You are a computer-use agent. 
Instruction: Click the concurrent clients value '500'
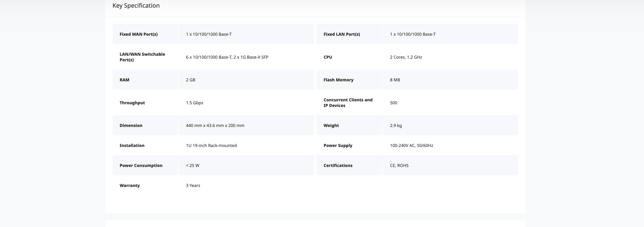coord(393,103)
